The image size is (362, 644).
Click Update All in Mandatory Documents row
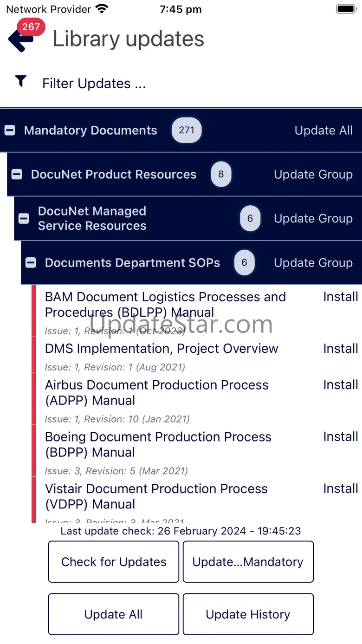(x=323, y=130)
